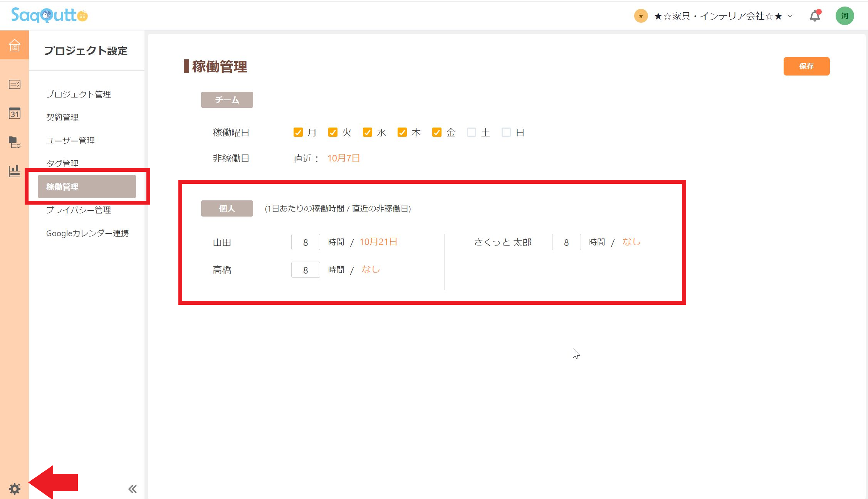868x499 pixels.
Task: Enable the 日 Sunday working day checkbox
Action: pos(506,132)
